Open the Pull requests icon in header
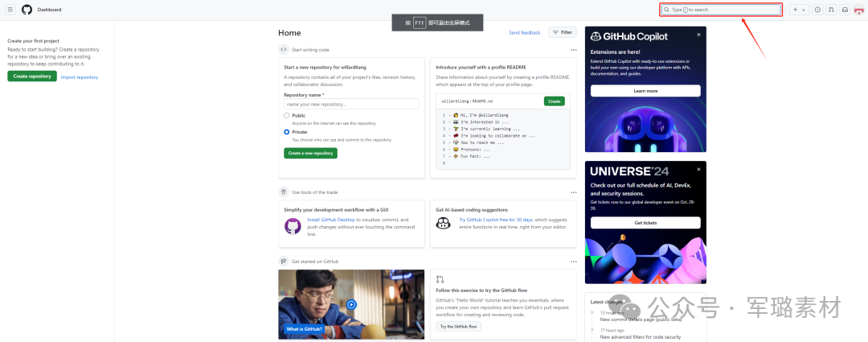 (831, 10)
